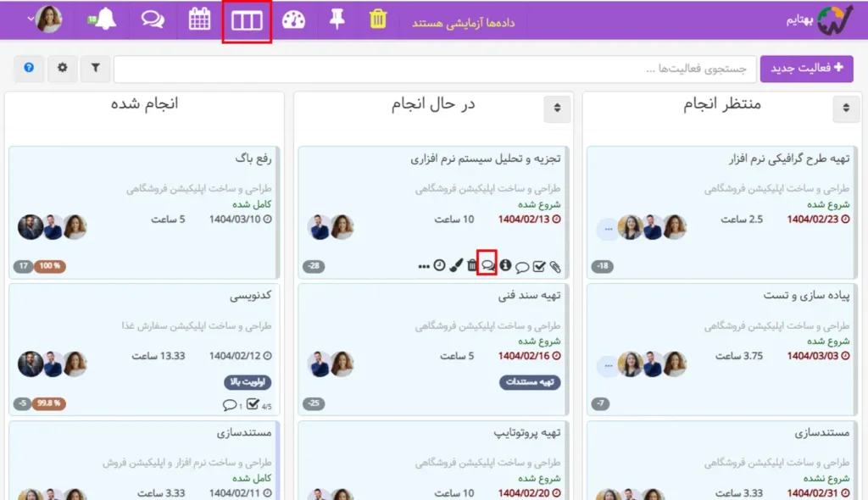
Task: Open sort selector on منتظر انجام column
Action: (x=845, y=109)
